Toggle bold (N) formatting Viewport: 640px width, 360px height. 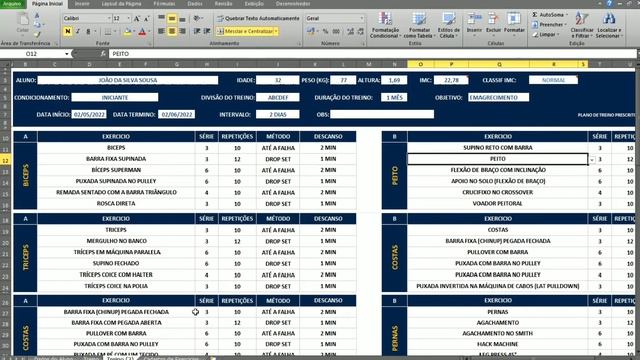click(x=68, y=31)
